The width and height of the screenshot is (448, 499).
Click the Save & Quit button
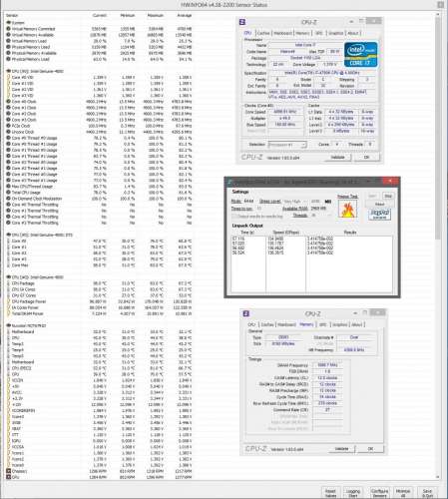427,493
